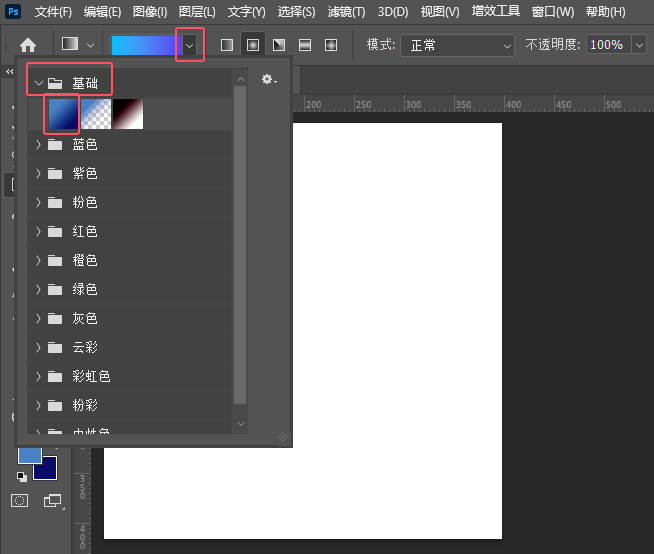Viewport: 654px width, 554px height.
Task: Open the 滤镜(T) menu
Action: tap(346, 11)
